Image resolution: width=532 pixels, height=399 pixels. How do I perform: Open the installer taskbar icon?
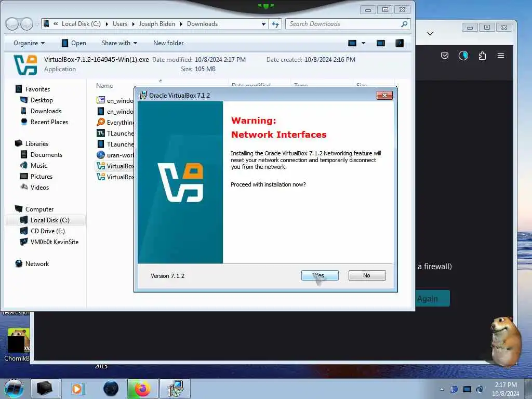click(176, 389)
